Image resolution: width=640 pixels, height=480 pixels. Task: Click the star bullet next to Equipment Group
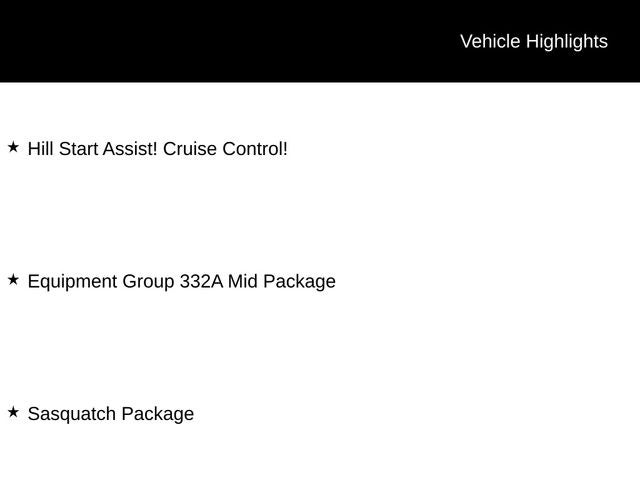(x=13, y=280)
